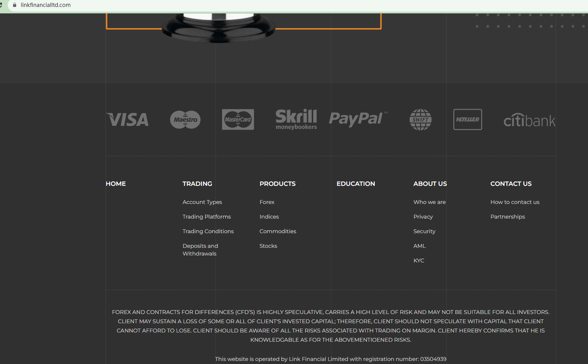The image size is (588, 364).
Task: Click the Maestro payment logo
Action: (x=185, y=120)
